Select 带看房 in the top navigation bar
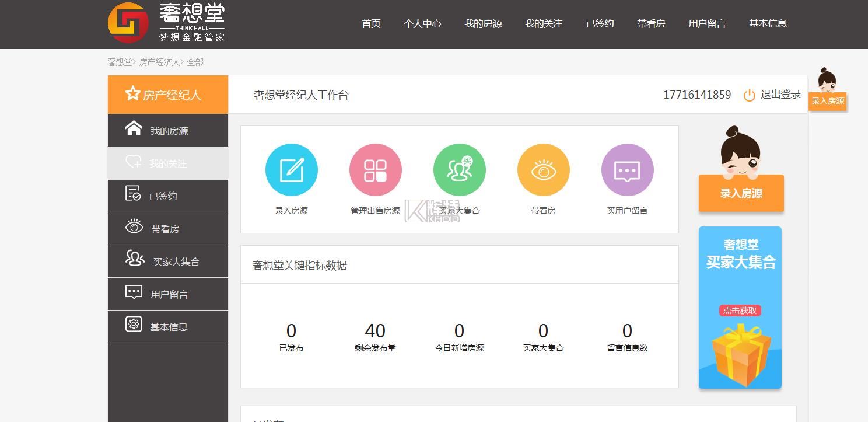This screenshot has width=868, height=422. [651, 23]
